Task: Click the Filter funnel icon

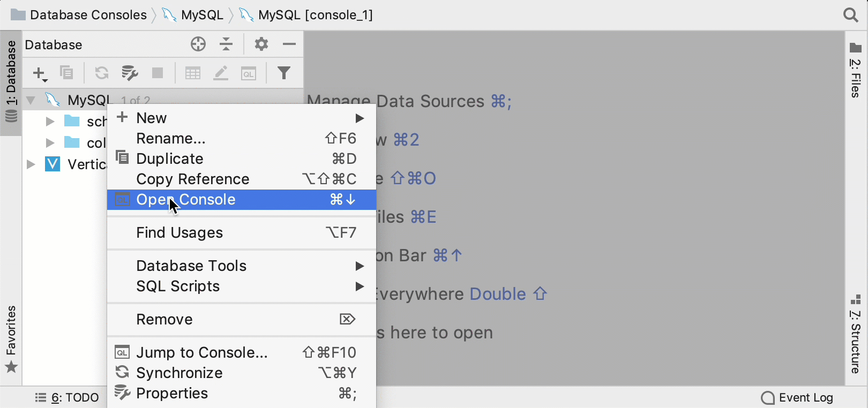Action: click(284, 73)
